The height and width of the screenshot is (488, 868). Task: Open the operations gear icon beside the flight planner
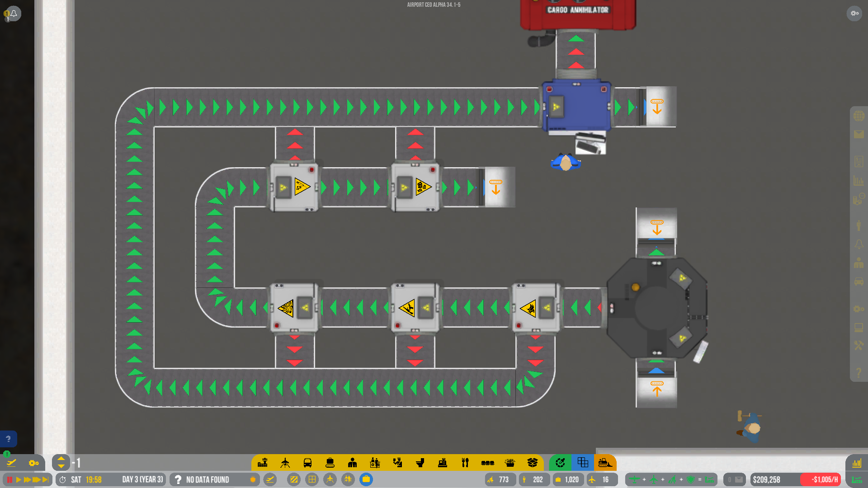click(34, 463)
